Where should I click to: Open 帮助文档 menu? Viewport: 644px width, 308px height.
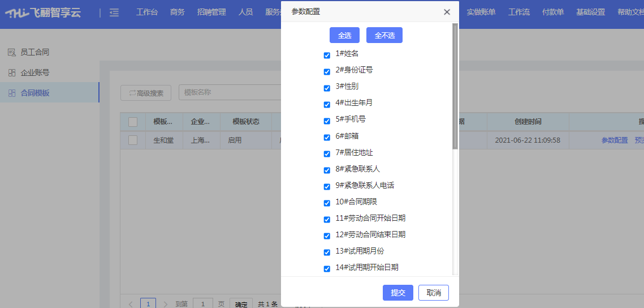tap(630, 12)
